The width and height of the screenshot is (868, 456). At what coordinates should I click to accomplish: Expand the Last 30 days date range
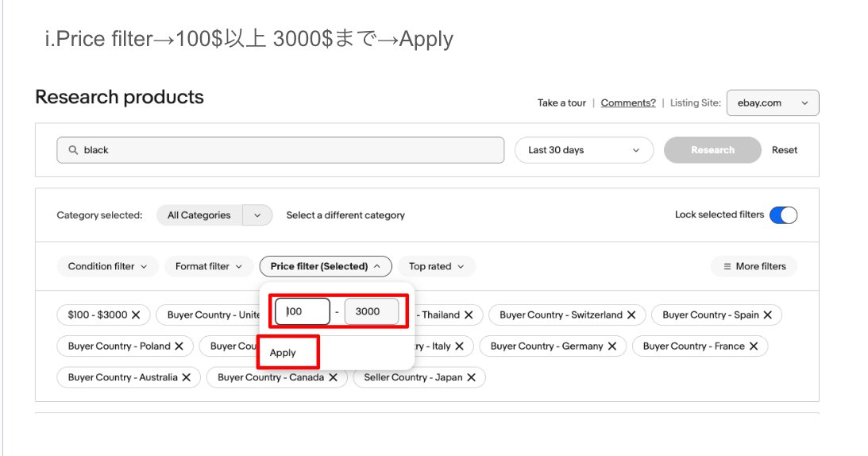point(584,150)
